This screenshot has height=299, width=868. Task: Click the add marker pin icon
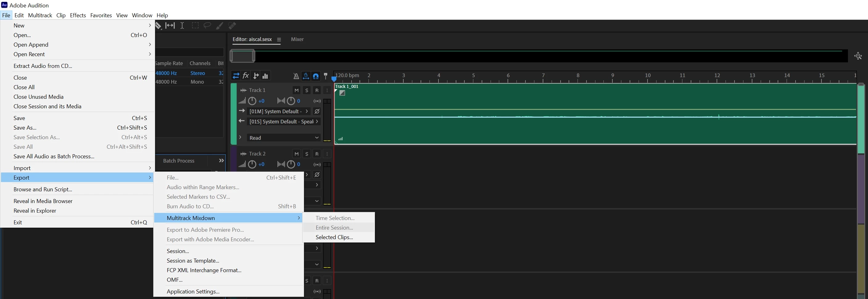pos(326,76)
